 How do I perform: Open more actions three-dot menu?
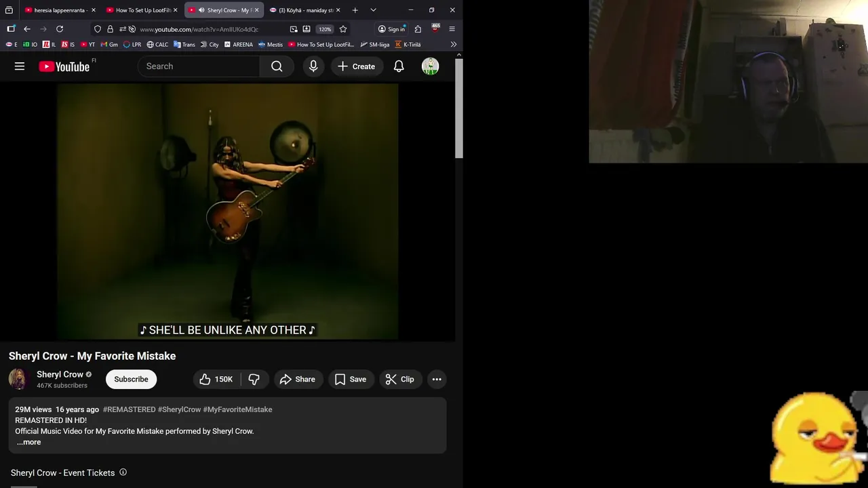(437, 380)
